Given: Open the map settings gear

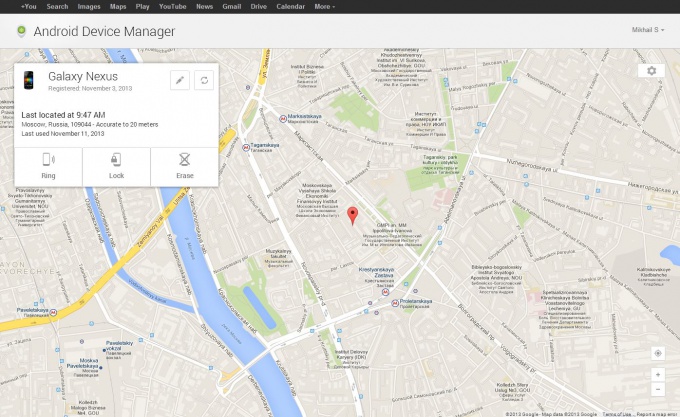Looking at the screenshot, I should [651, 71].
